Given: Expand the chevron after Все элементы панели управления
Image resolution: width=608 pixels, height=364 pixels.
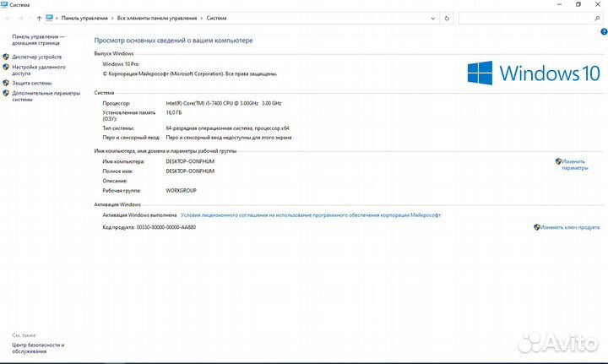Looking at the screenshot, I should (202, 19).
